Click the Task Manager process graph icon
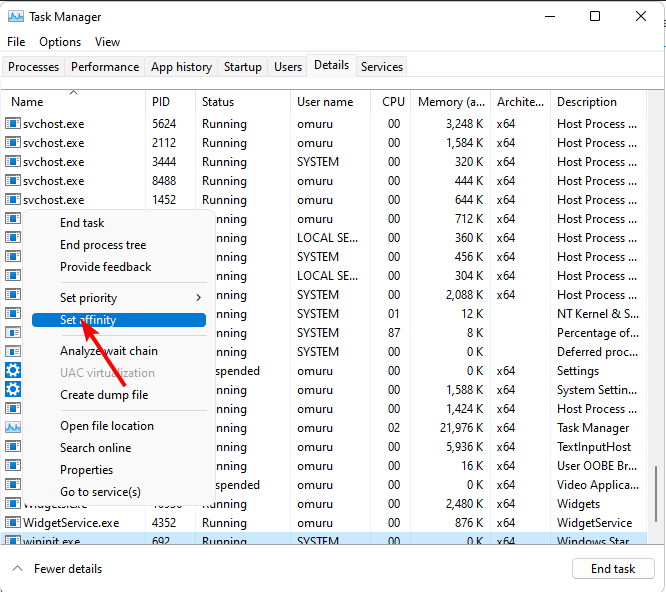Image resolution: width=666 pixels, height=592 pixels. click(x=13, y=427)
